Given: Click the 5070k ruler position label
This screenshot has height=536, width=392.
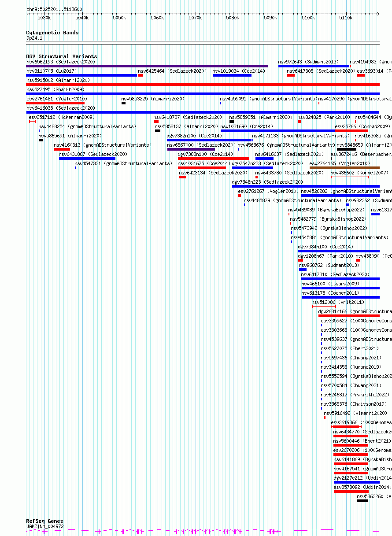Looking at the screenshot, I should click(195, 18).
